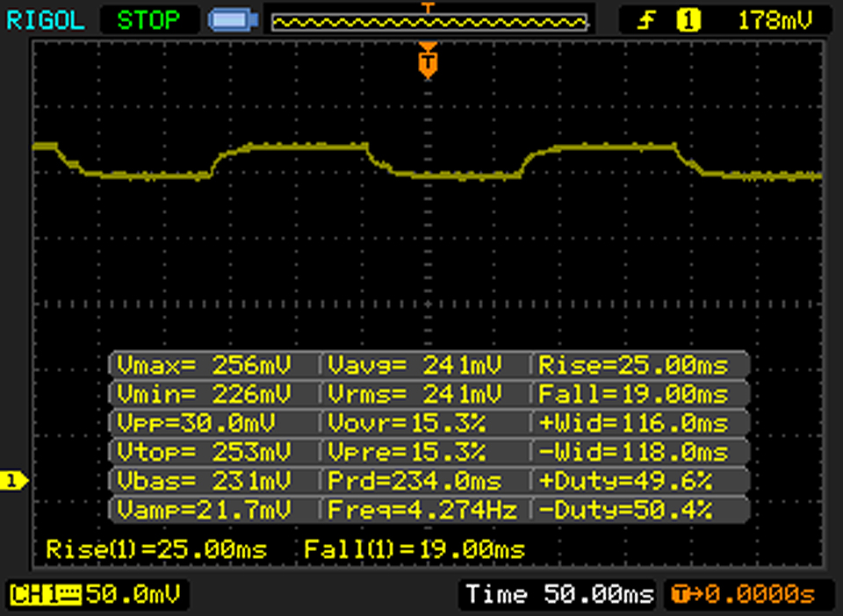Screen dimensions: 843x616
Task: Click the 178mV trigger level readout
Action: coord(775,20)
